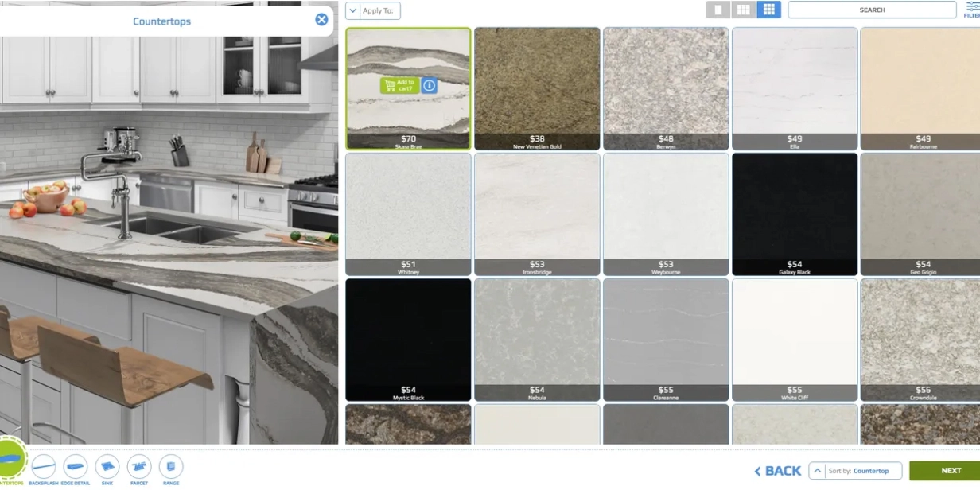Click the Skara Brae $70 price label
Image resolution: width=980 pixels, height=490 pixels.
tap(408, 138)
